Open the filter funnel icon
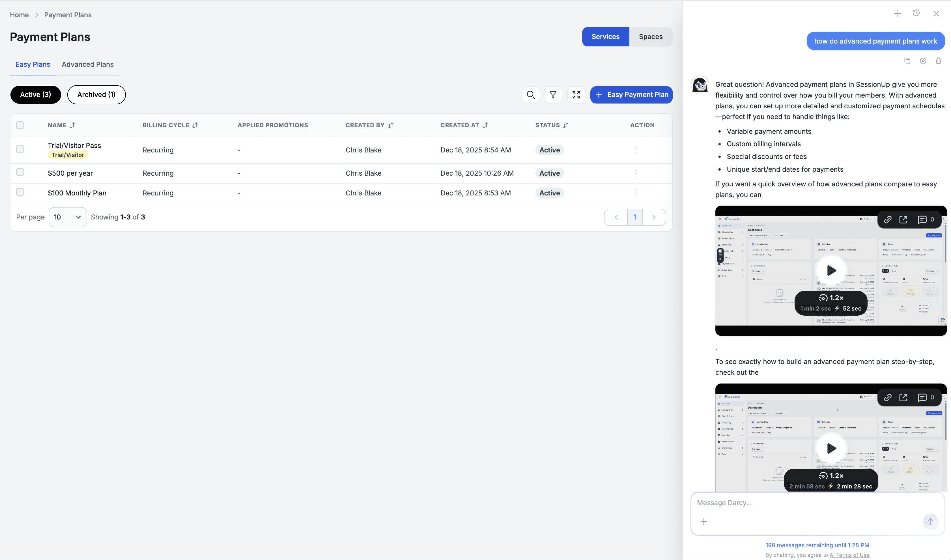Screen dimensions: 951x560 tap(553, 95)
